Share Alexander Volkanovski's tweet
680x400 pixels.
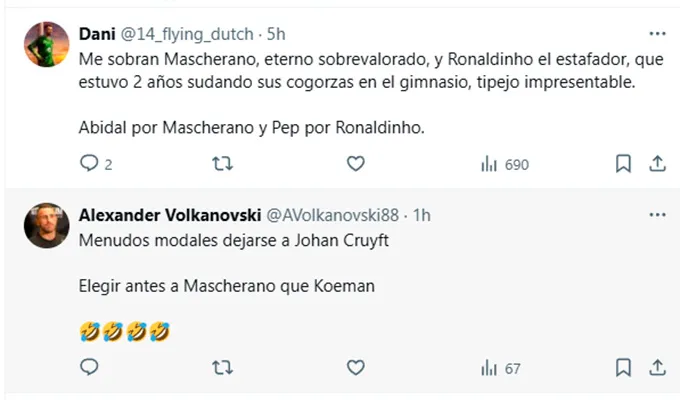[657, 368]
